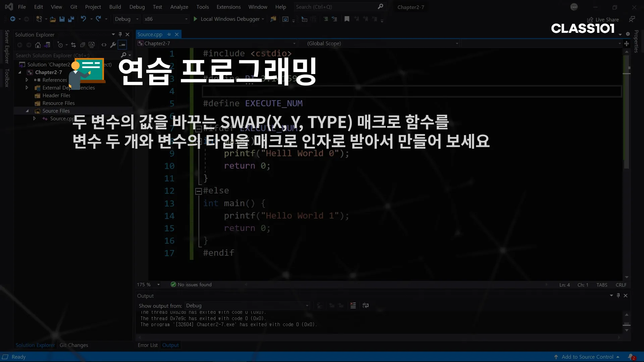644x362 pixels.
Task: Toggle the Preview Selected Items button
Action: coord(122,45)
